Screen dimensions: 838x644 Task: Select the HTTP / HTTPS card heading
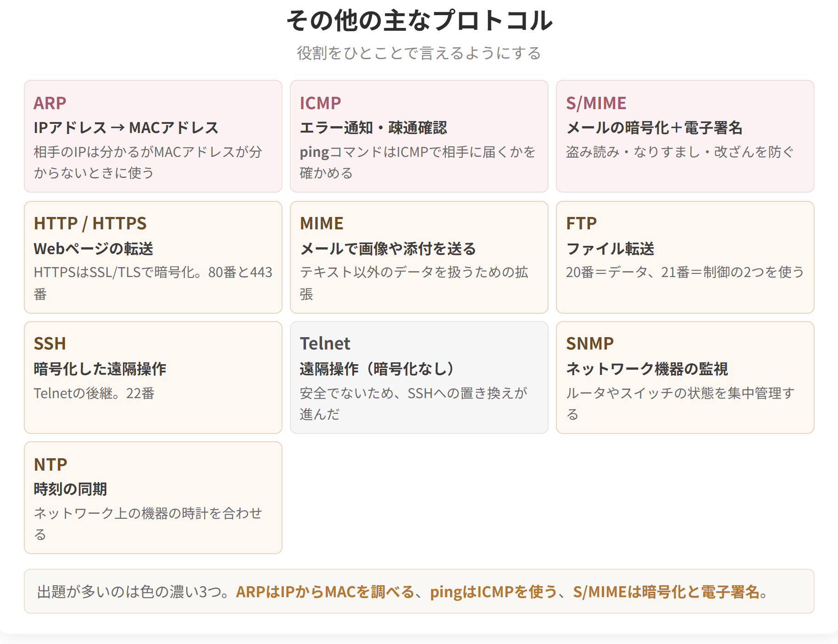pyautogui.click(x=90, y=223)
